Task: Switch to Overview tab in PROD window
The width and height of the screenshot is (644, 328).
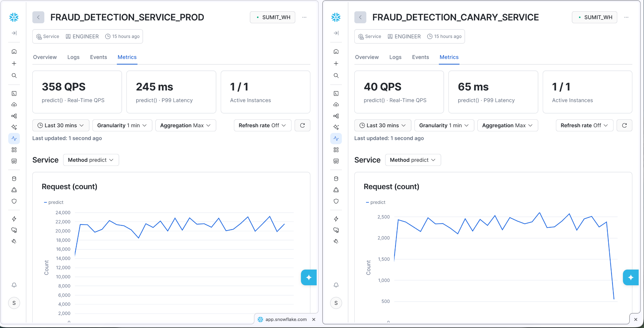Action: pyautogui.click(x=45, y=57)
